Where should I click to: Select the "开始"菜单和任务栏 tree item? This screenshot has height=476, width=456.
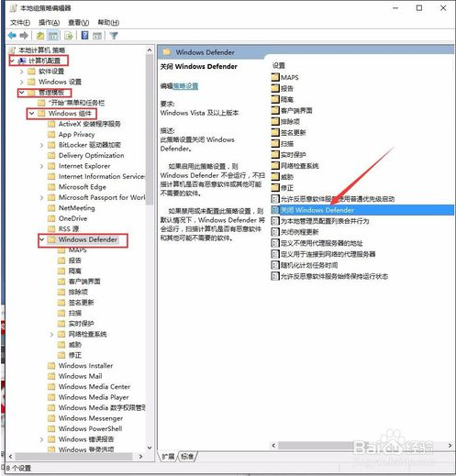point(76,103)
